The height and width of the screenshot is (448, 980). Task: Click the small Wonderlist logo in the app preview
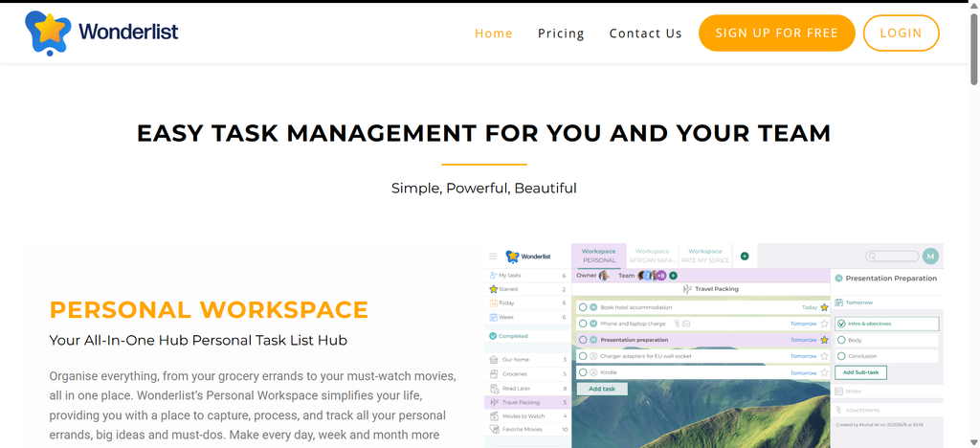[528, 257]
